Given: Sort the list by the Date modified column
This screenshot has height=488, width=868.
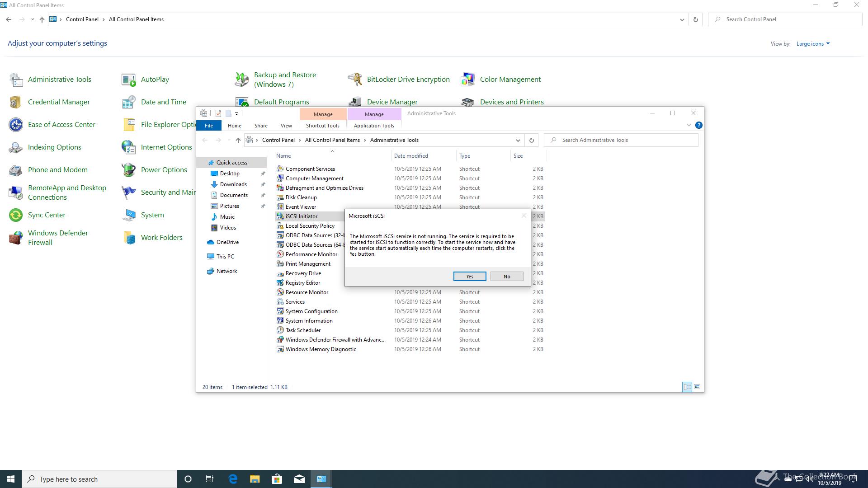Looking at the screenshot, I should point(410,156).
